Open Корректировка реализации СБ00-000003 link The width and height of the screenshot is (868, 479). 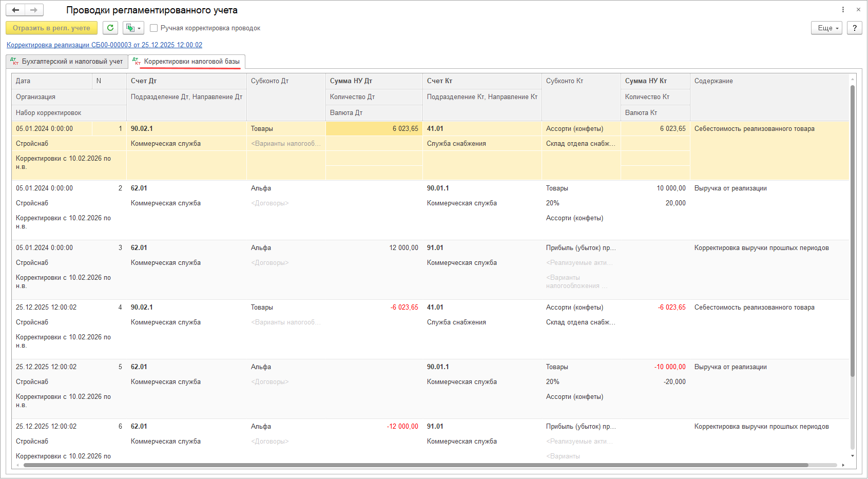coord(104,45)
